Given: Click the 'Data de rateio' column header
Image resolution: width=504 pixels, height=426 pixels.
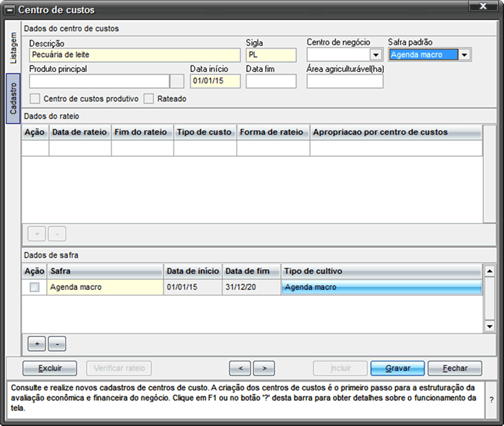Looking at the screenshot, I should click(x=80, y=132).
